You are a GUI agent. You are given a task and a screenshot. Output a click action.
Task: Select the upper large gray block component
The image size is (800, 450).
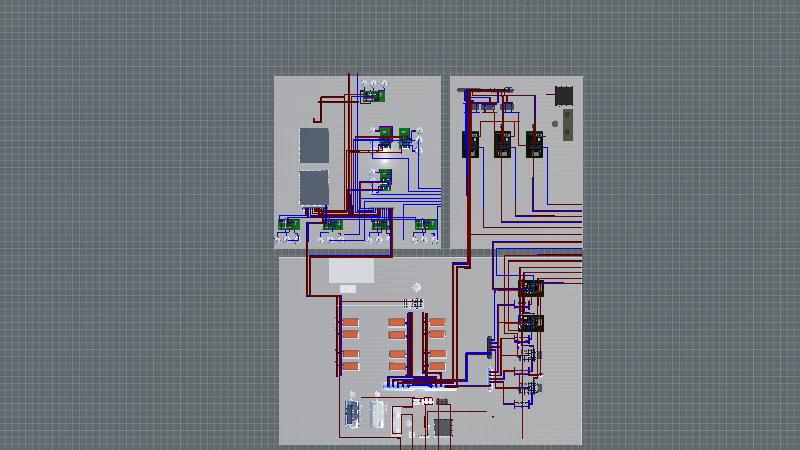point(314,145)
